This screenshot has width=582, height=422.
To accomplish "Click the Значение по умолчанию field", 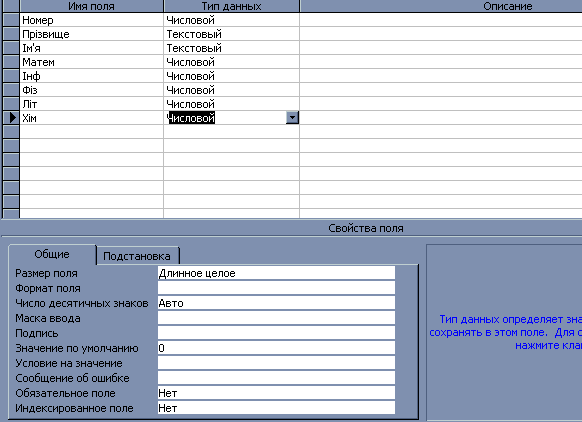I will point(276,348).
